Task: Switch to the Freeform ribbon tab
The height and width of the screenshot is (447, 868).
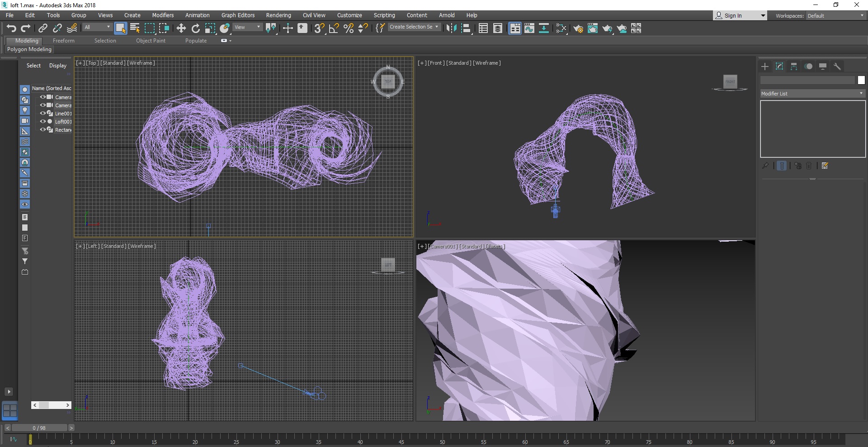Action: 63,41
